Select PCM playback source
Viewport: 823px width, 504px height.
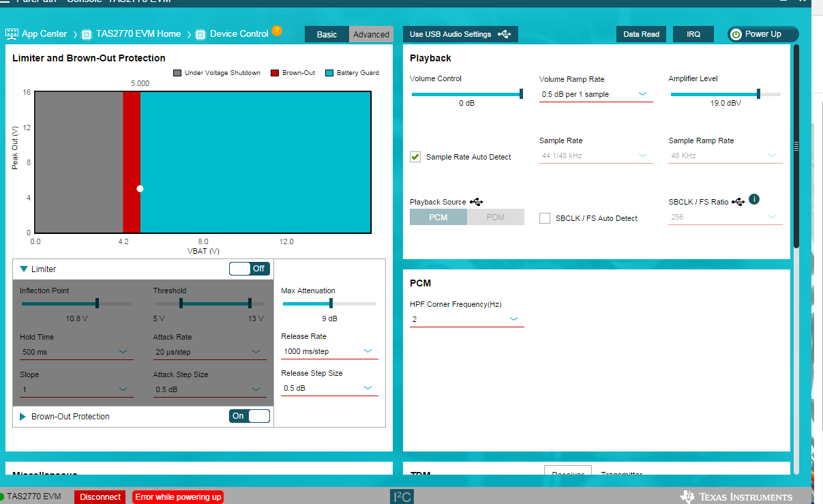(438, 217)
